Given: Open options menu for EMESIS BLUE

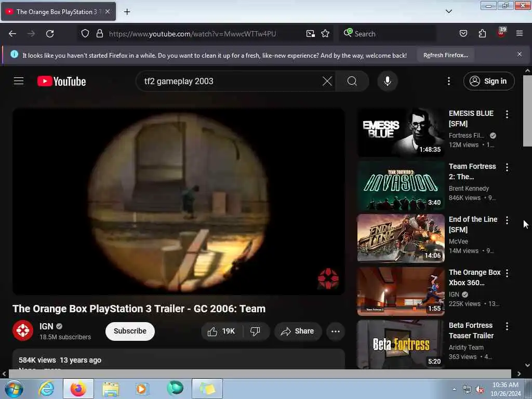Looking at the screenshot, I should [x=507, y=114].
